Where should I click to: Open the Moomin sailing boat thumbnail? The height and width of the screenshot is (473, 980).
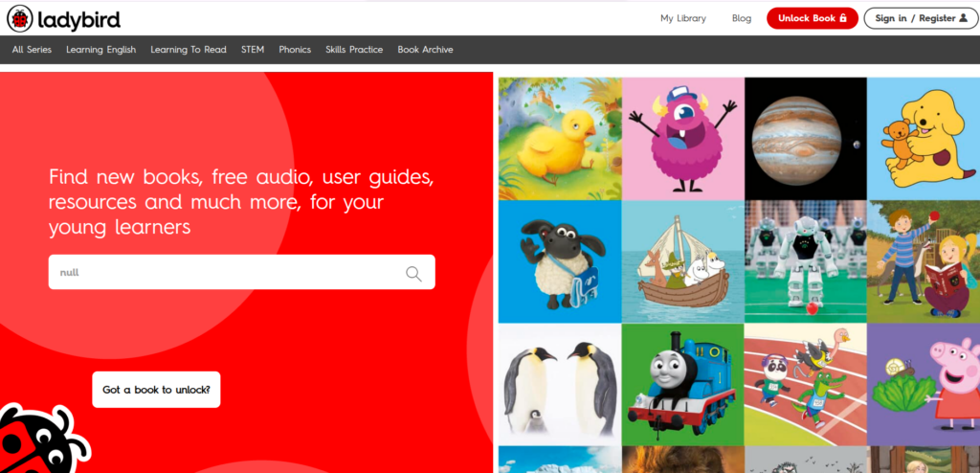(x=683, y=261)
